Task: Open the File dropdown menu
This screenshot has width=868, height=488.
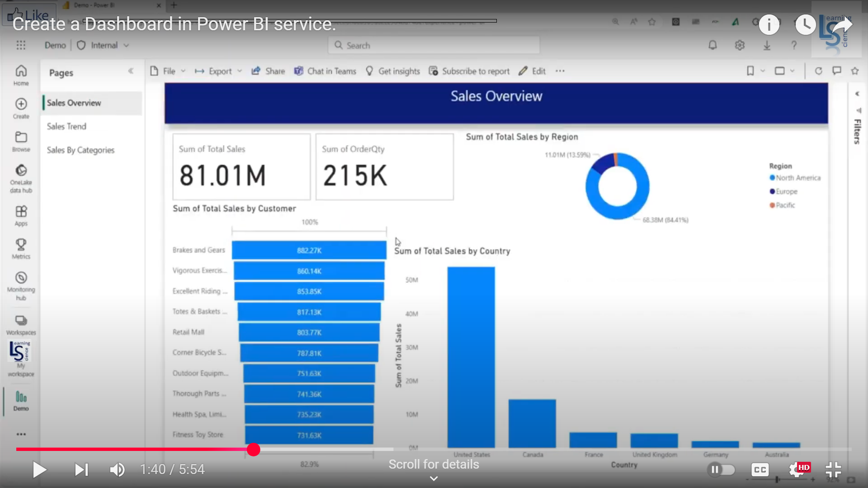Action: (168, 71)
